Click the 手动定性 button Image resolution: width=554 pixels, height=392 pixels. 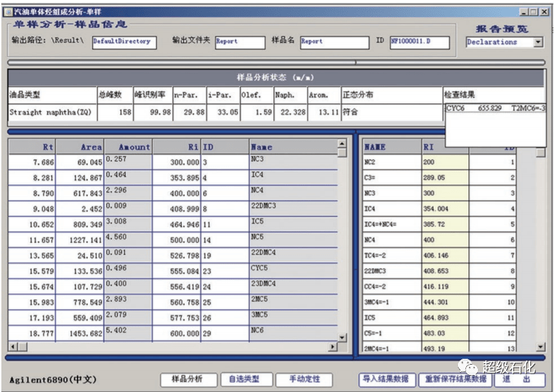point(304,379)
